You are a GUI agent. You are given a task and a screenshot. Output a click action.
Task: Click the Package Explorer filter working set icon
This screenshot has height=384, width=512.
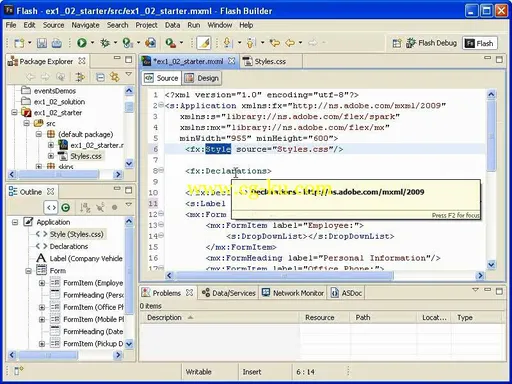(80, 77)
